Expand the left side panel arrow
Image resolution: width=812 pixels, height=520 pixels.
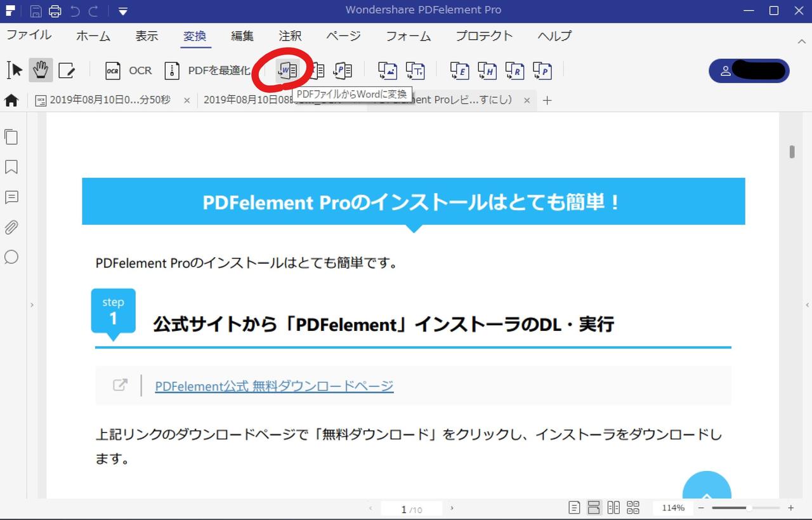pyautogui.click(x=32, y=305)
